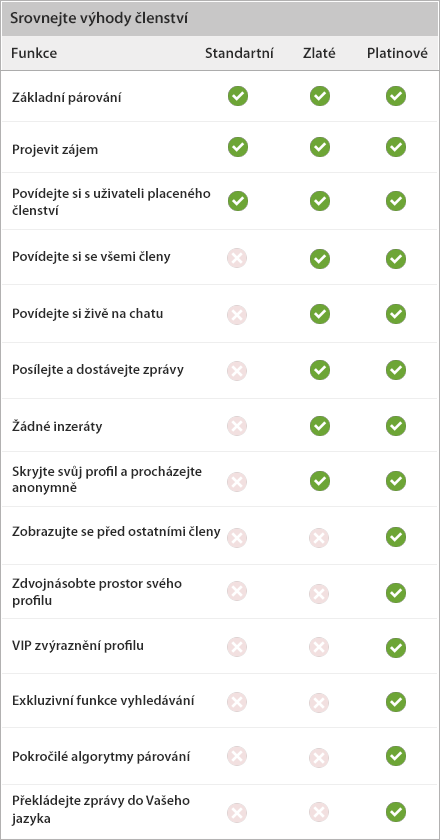
Task: Click green check for Základní párování under Standartní
Action: pos(238,96)
